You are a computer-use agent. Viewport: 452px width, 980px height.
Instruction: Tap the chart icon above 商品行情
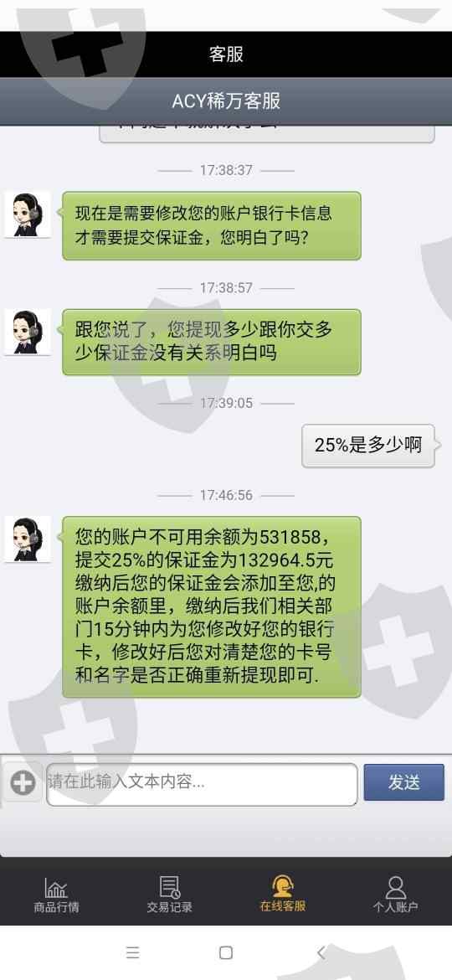(56, 888)
